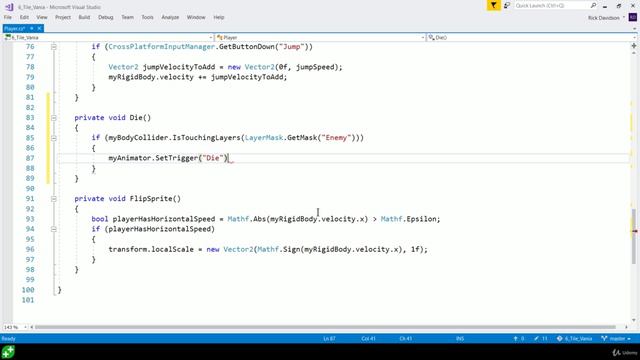Click jumpVelocityToAdd on line 79
640x360 pixels.
coord(247,77)
